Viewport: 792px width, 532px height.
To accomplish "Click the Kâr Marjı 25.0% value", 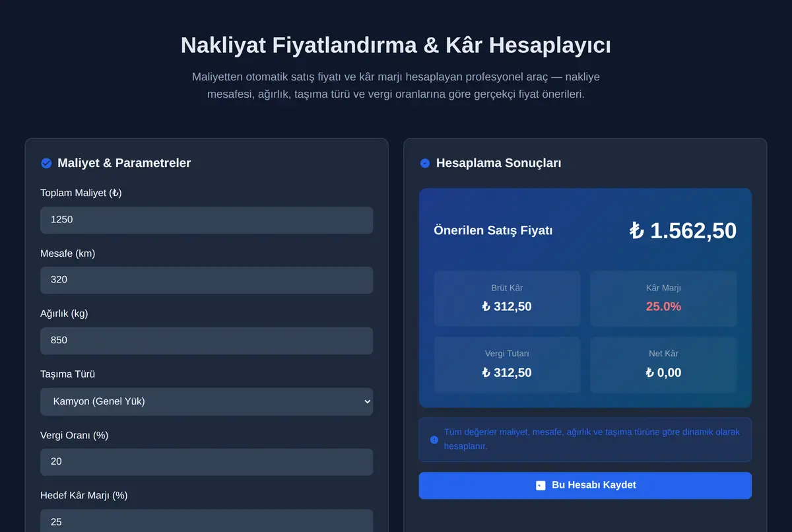I will click(663, 306).
